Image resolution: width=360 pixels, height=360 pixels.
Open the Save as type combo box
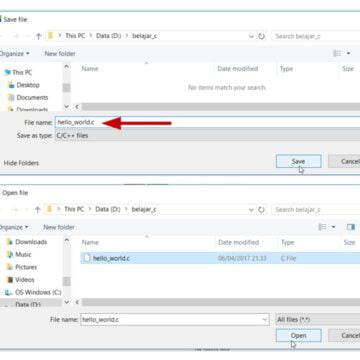coord(207,136)
